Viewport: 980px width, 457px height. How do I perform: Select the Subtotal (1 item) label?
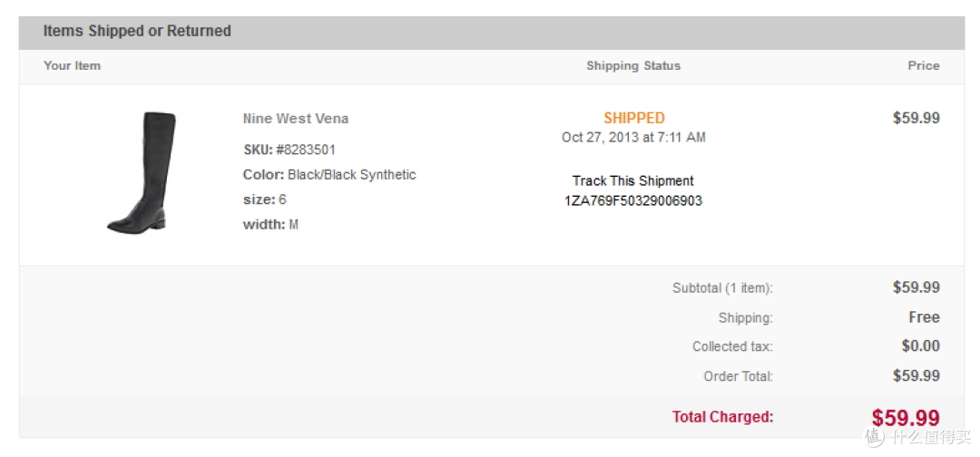pos(722,288)
